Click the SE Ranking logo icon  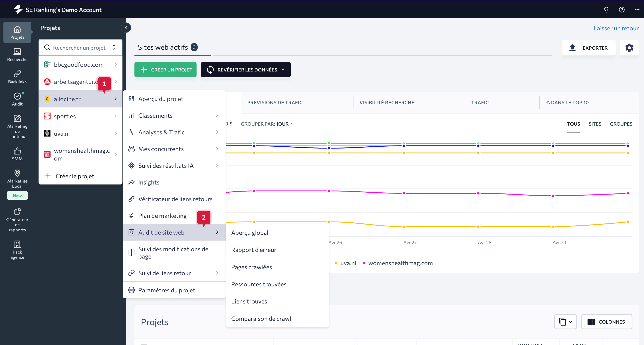[18, 10]
